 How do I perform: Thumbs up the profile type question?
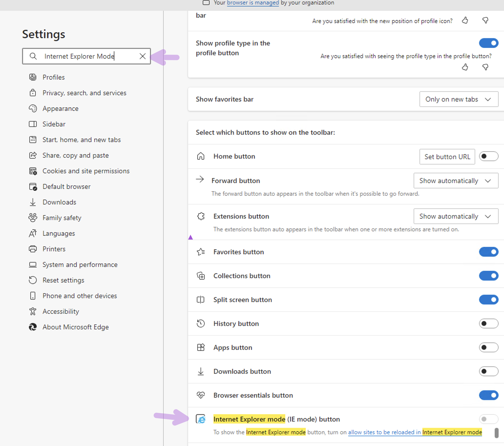pos(465,67)
